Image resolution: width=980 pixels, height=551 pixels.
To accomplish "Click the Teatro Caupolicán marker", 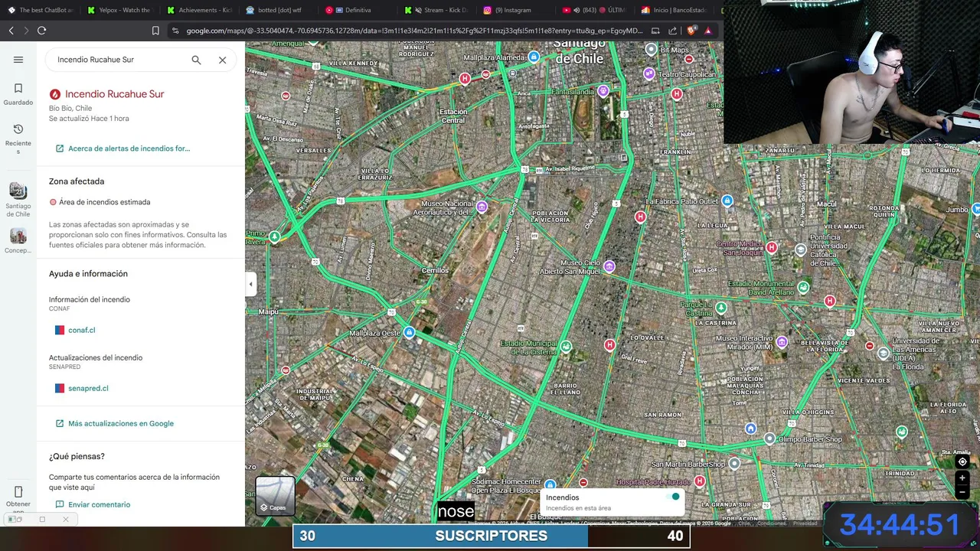I will pyautogui.click(x=649, y=74).
